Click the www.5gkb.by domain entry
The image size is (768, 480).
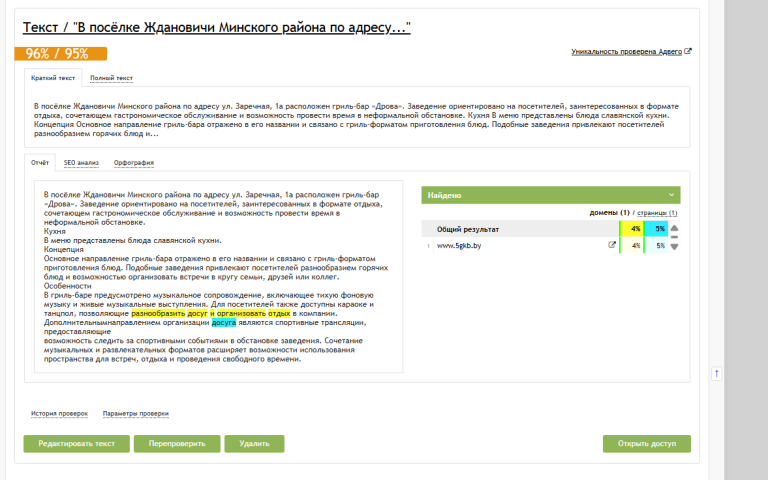[459, 245]
